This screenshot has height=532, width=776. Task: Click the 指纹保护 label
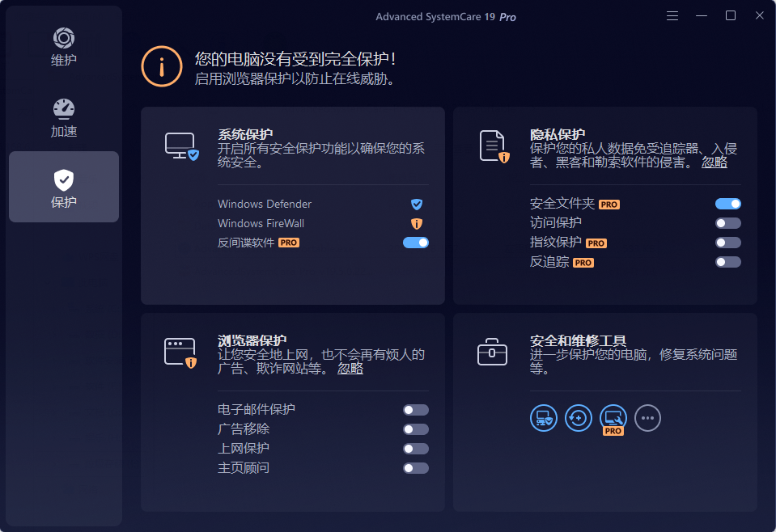555,243
